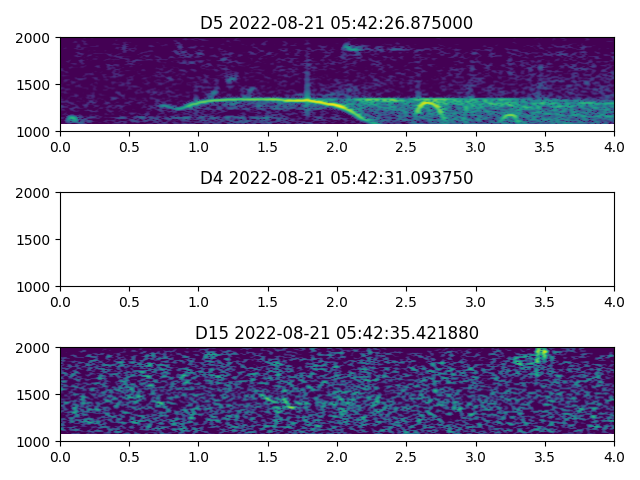640x480 pixels.
Task: Click the 4.0 x-axis tick under D5
Action: pyautogui.click(x=614, y=146)
